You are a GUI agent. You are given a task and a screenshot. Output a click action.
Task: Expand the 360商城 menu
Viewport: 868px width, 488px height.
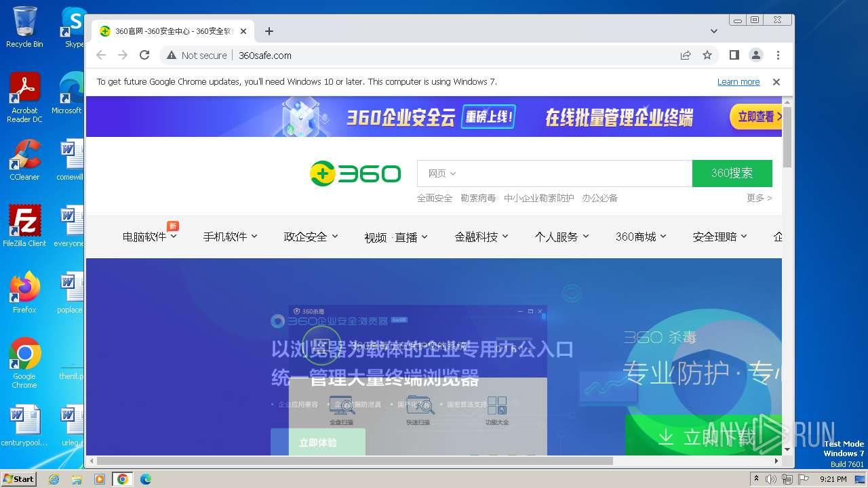point(641,237)
